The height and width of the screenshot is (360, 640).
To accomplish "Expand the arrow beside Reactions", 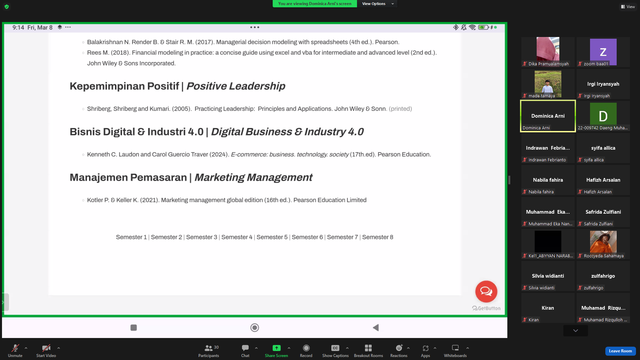I will point(408,348).
